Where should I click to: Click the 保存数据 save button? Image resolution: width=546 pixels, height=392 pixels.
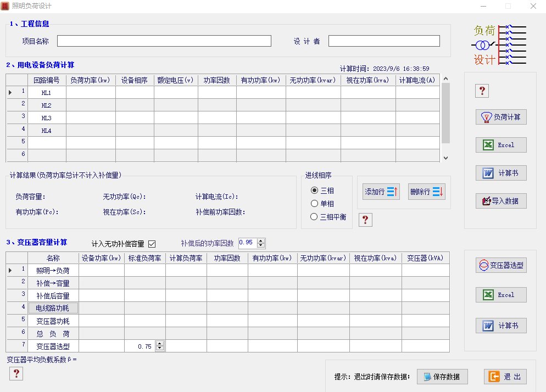[x=442, y=377]
